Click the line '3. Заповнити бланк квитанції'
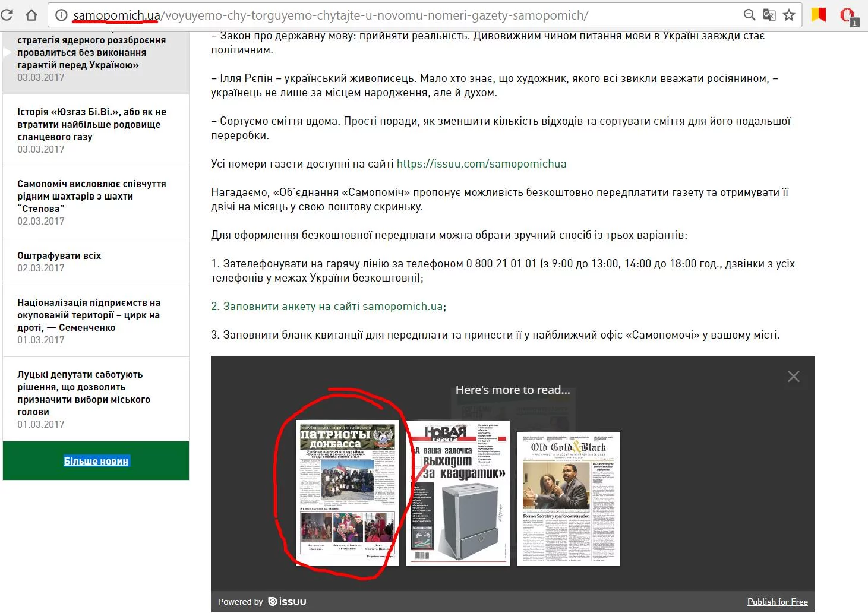Image resolution: width=868 pixels, height=616 pixels. click(x=495, y=335)
